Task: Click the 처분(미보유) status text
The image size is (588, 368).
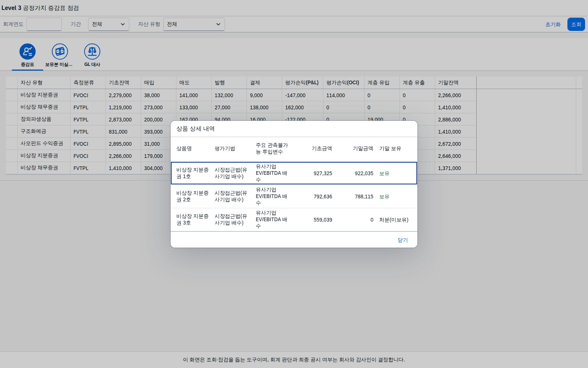Action: (x=394, y=220)
